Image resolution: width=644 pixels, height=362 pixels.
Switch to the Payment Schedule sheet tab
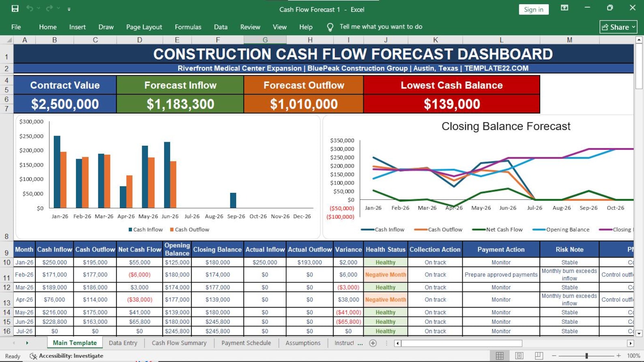pos(246,343)
